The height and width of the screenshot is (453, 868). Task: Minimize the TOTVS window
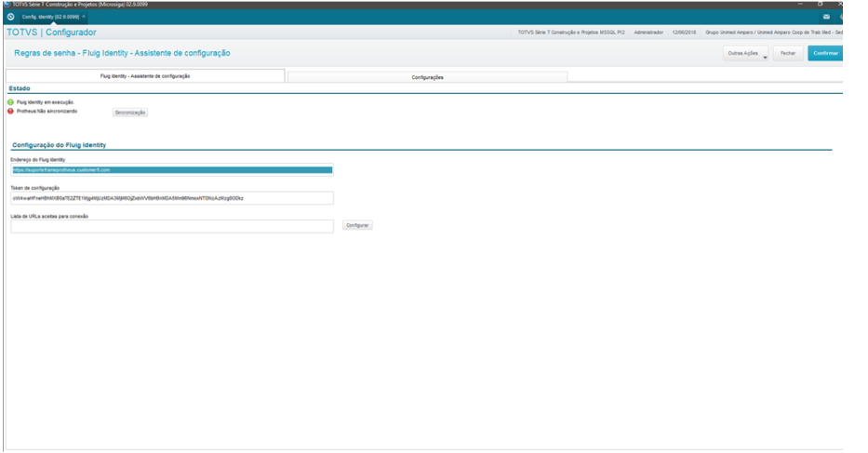click(x=800, y=4)
